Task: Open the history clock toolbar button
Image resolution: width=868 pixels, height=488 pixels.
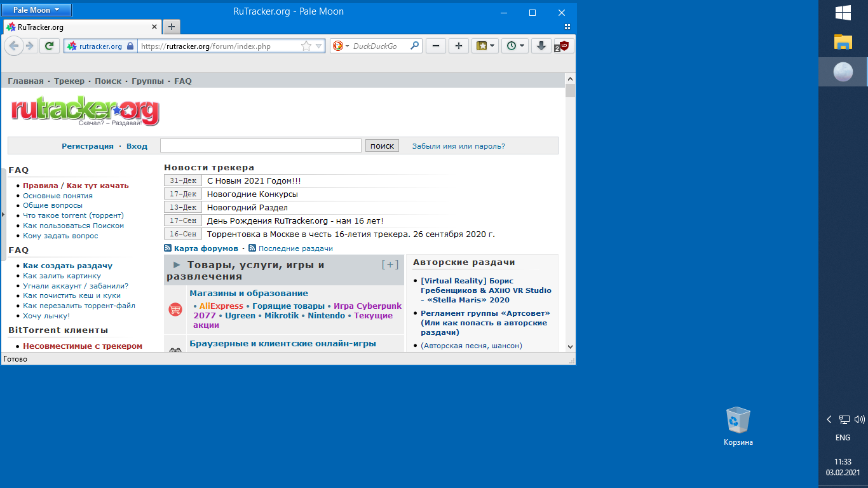Action: tap(515, 46)
